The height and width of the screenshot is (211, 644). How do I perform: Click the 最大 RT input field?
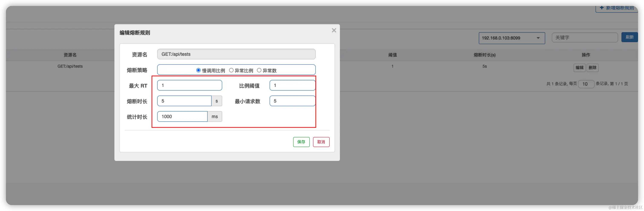[189, 85]
